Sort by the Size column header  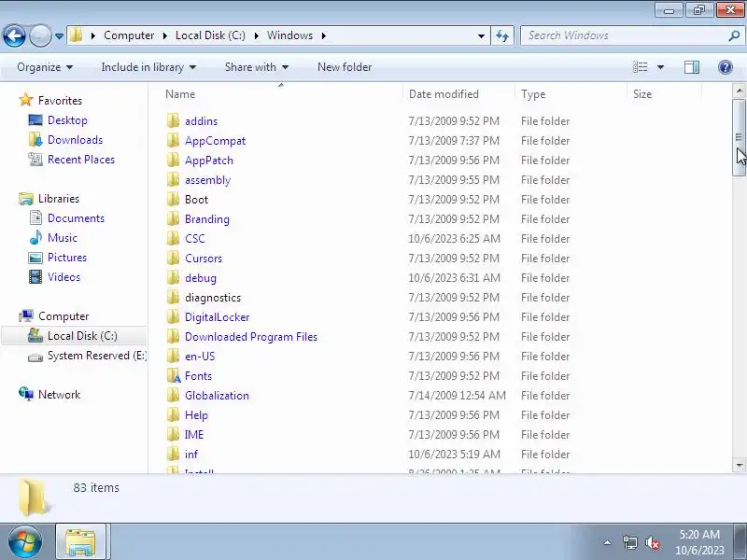point(665,94)
